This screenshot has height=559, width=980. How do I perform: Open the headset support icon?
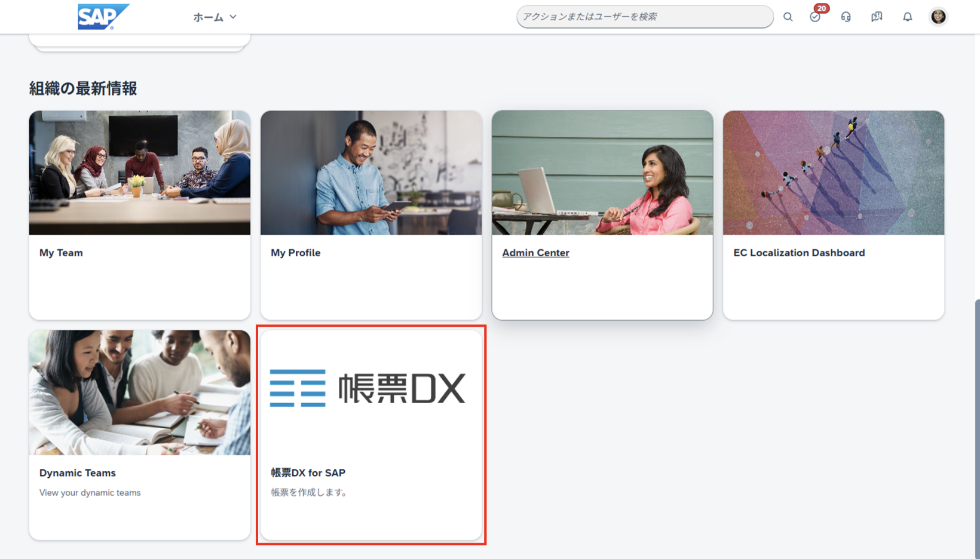[x=846, y=17]
